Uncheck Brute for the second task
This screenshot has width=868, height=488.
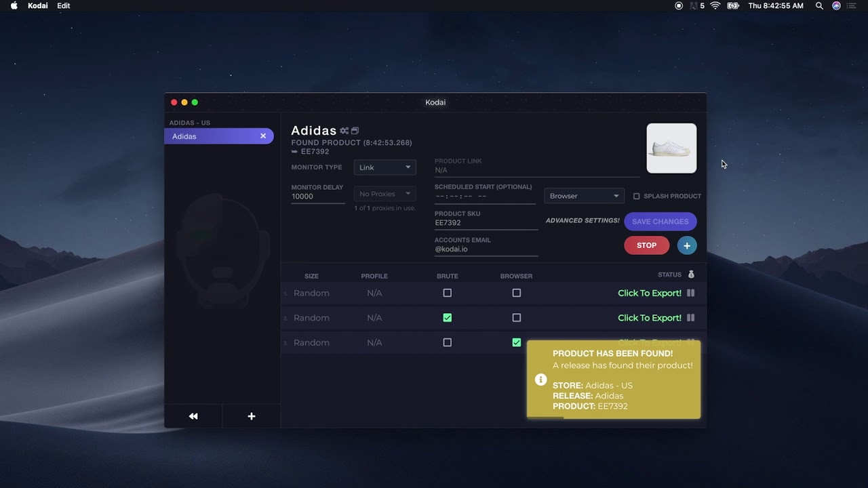pyautogui.click(x=447, y=318)
